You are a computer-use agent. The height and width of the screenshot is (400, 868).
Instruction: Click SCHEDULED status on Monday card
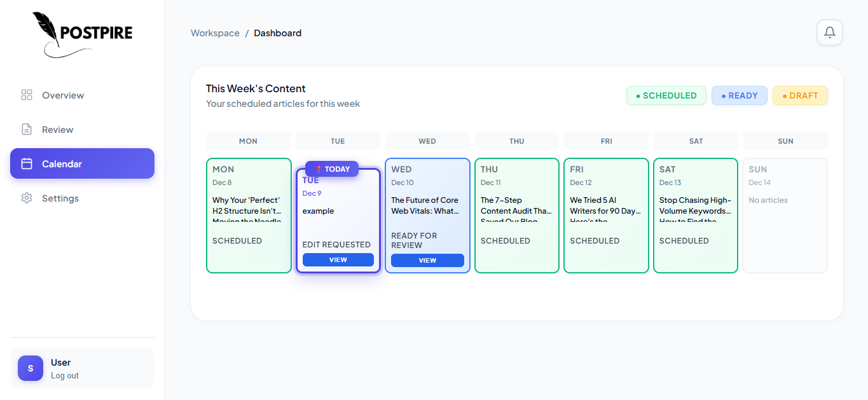237,241
